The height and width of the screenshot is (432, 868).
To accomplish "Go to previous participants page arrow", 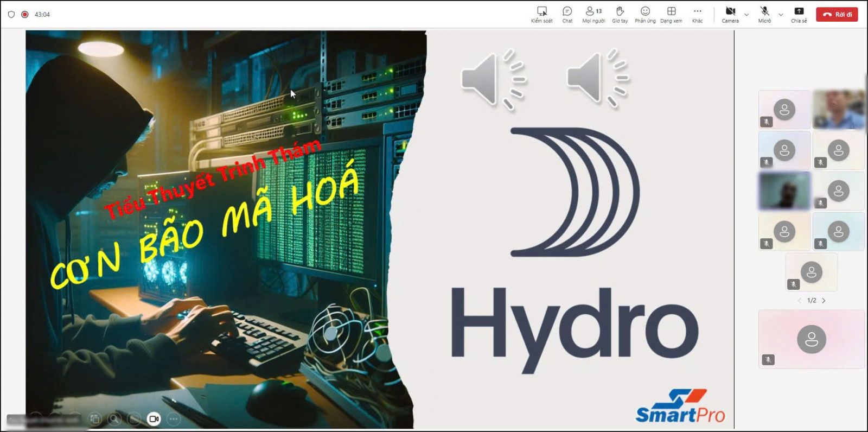I will coord(799,300).
